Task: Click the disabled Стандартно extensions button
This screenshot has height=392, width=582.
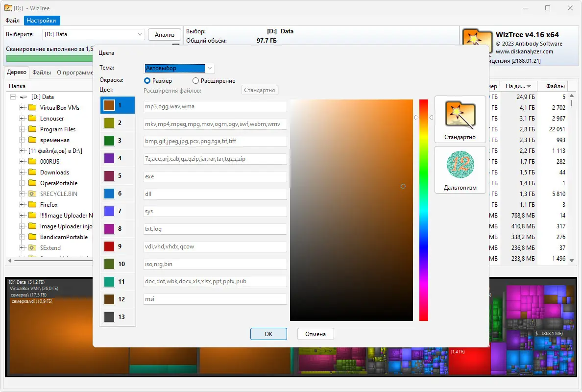Action: (260, 90)
